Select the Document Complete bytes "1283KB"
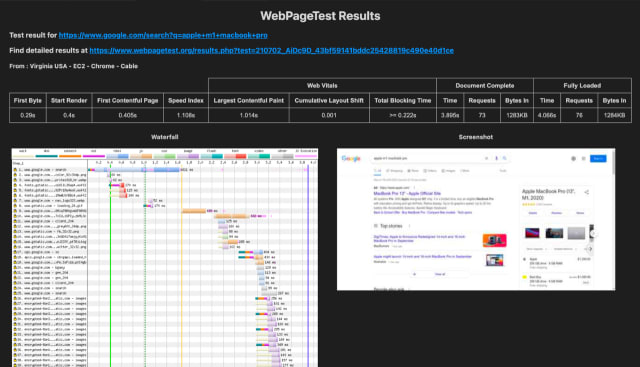 517,115
